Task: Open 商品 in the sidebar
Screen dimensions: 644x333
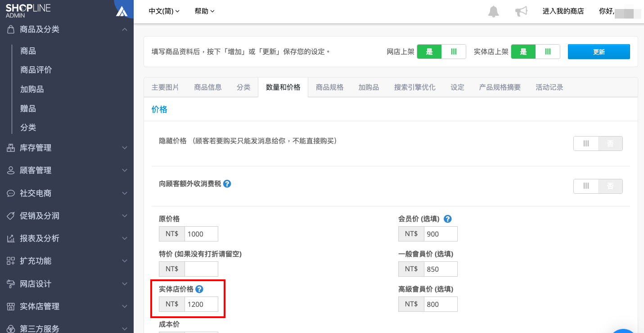Action: point(28,51)
